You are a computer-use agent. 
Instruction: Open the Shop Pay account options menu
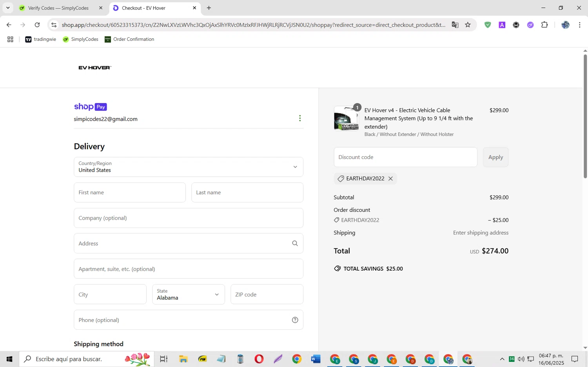point(300,118)
